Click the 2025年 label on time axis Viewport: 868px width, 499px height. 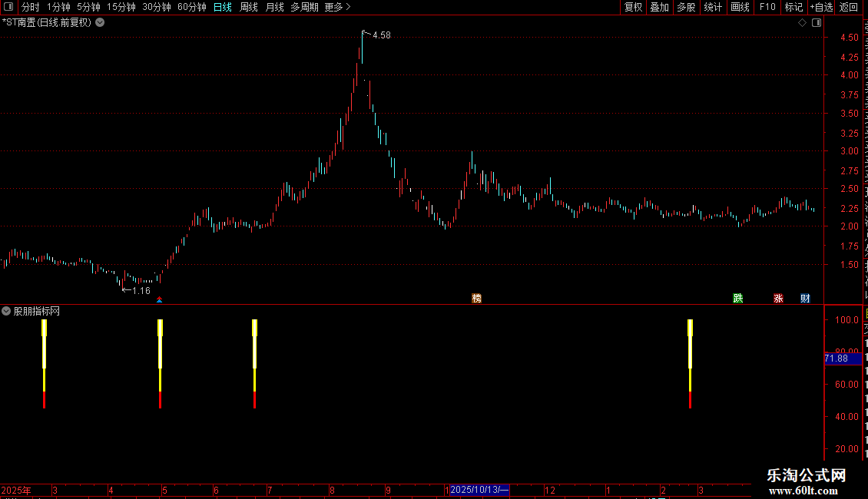[16, 490]
